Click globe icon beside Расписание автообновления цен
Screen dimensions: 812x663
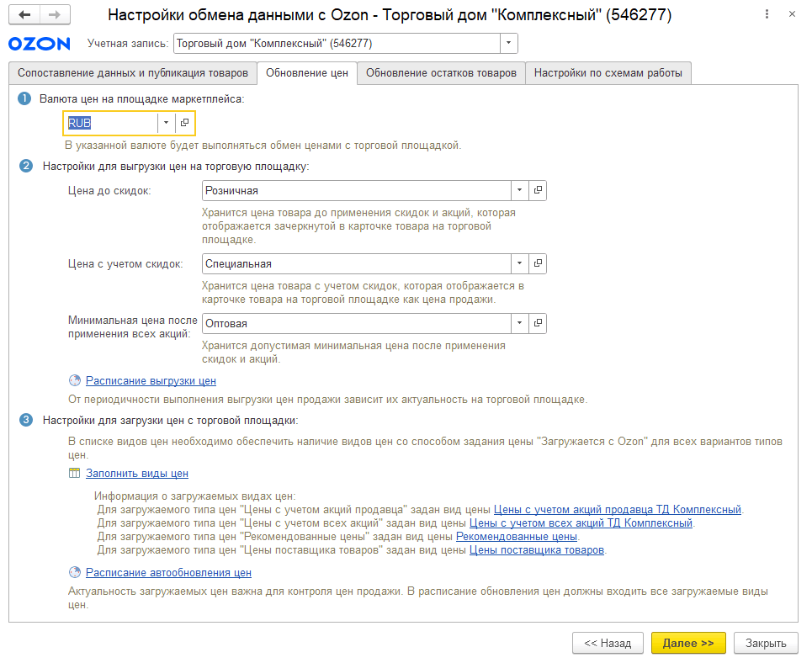pyautogui.click(x=75, y=572)
